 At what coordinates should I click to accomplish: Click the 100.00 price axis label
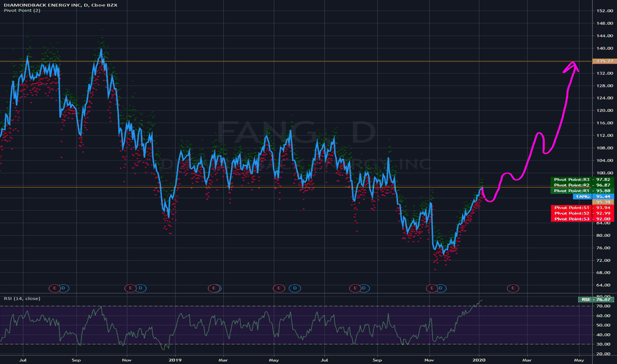(605, 173)
